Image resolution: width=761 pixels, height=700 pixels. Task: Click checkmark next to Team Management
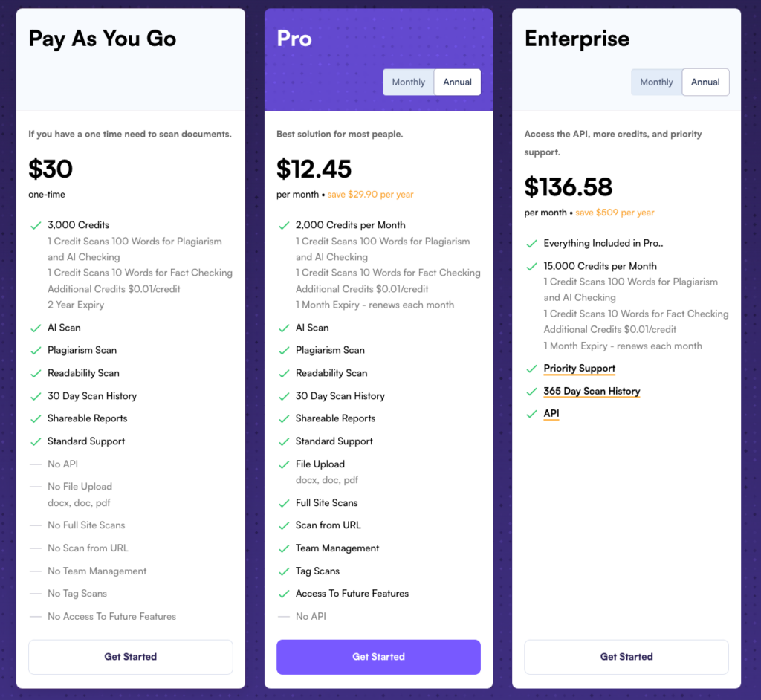284,548
